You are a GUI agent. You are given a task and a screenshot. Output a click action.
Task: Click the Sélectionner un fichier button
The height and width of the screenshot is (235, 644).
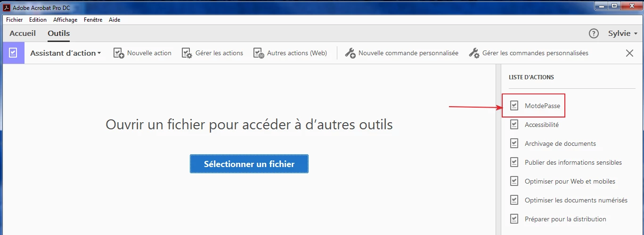tap(249, 164)
